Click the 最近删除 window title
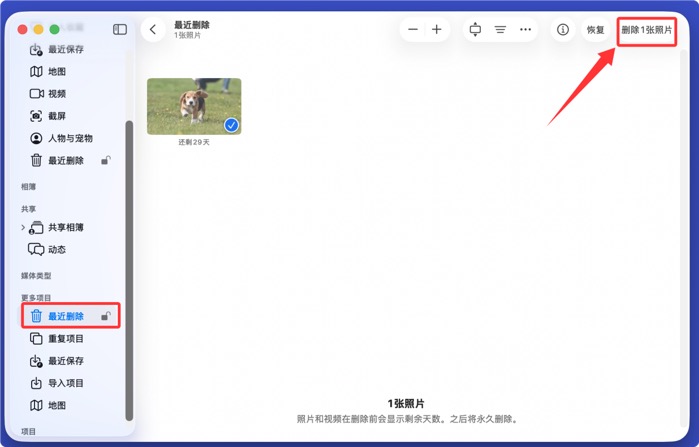Image resolution: width=699 pixels, height=447 pixels. coord(192,25)
